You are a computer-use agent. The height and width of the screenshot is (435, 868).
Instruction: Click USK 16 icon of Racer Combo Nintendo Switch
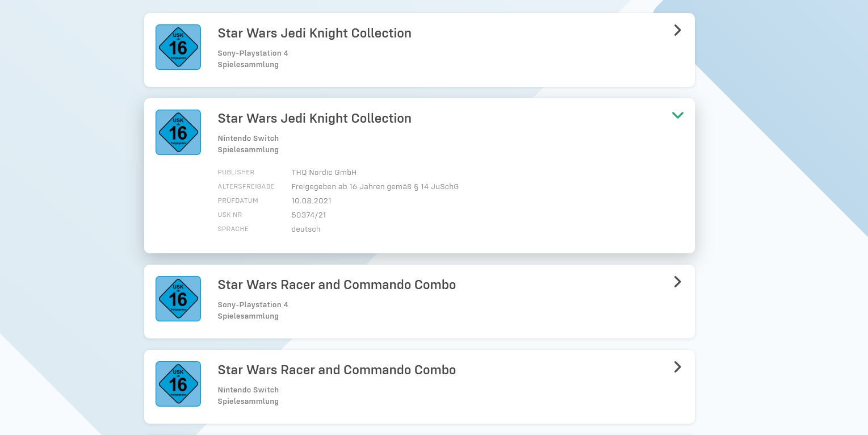pos(178,384)
